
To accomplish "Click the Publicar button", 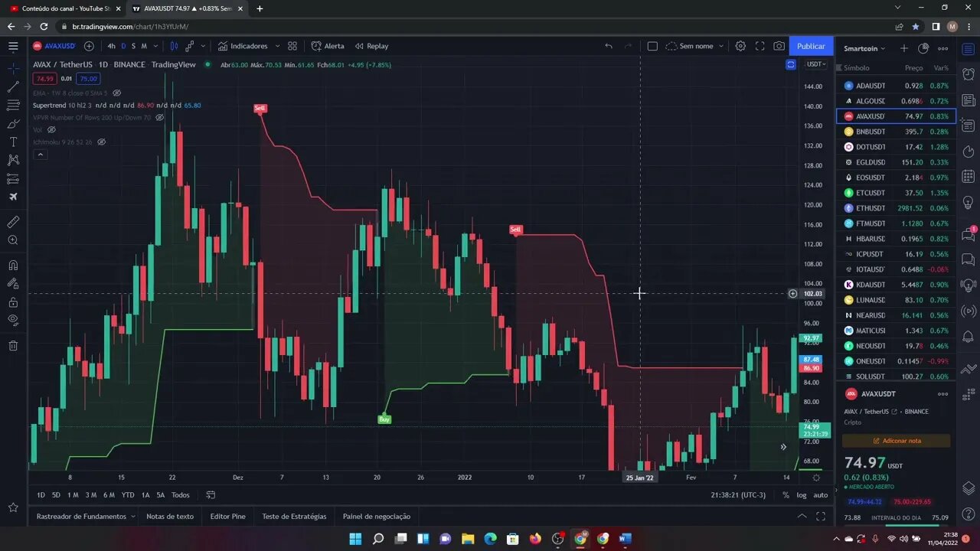I will [811, 46].
